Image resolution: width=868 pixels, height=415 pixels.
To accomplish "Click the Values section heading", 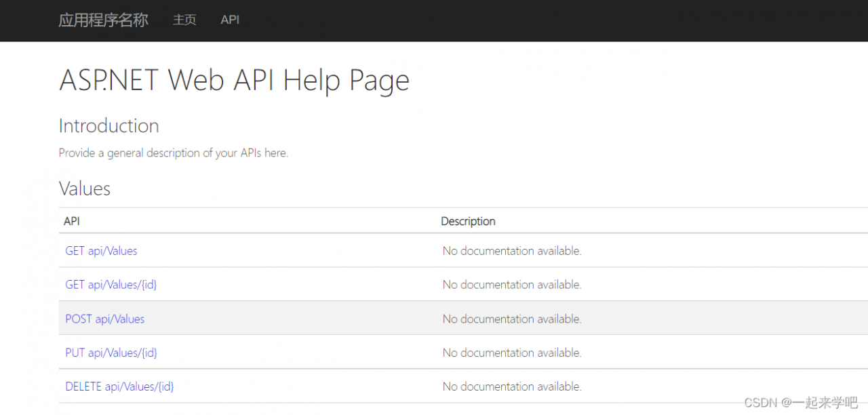I will (x=84, y=189).
